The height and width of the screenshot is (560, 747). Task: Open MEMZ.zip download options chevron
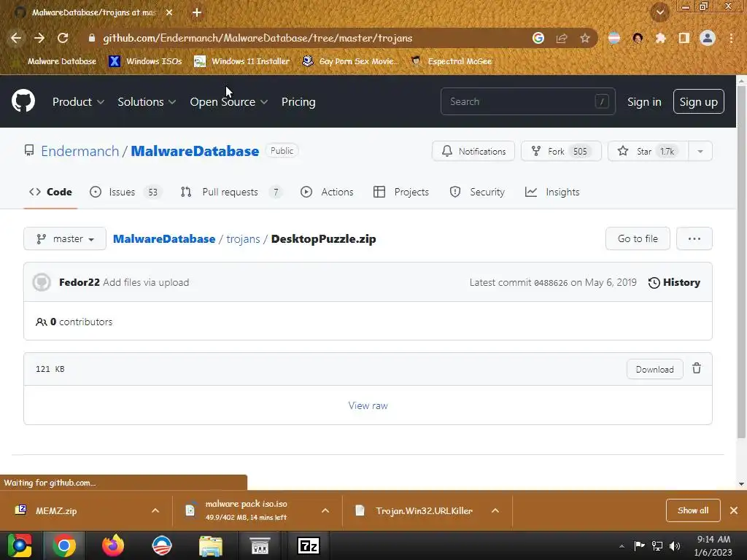(155, 510)
